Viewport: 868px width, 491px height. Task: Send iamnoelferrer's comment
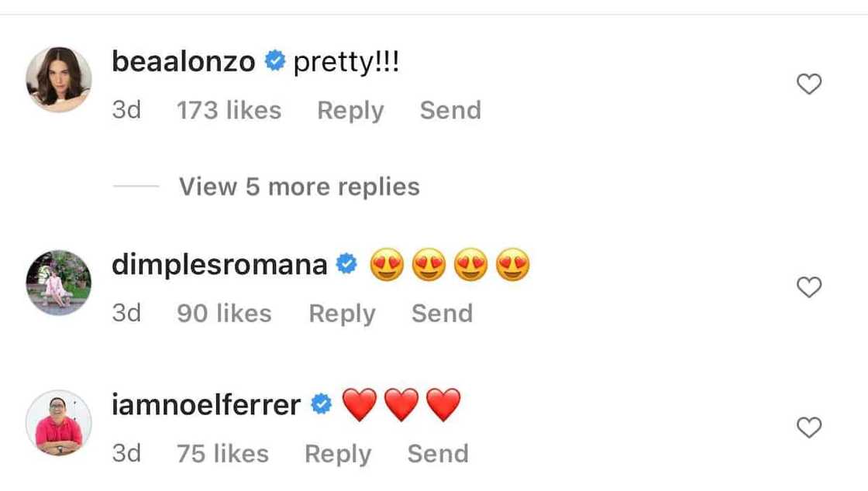point(438,454)
